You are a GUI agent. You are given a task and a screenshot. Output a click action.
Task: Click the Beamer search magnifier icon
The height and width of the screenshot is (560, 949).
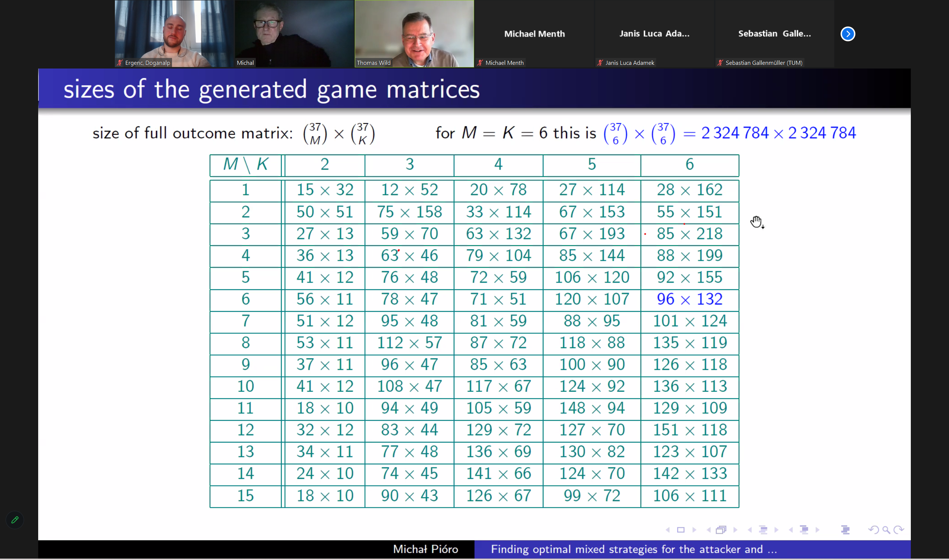click(x=886, y=530)
